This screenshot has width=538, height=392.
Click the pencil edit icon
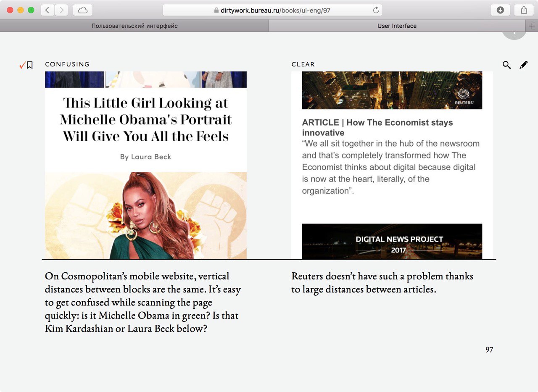(x=523, y=65)
